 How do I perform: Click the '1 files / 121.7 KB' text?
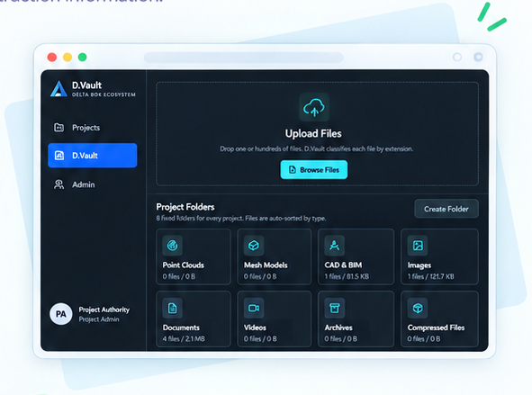pyautogui.click(x=431, y=276)
